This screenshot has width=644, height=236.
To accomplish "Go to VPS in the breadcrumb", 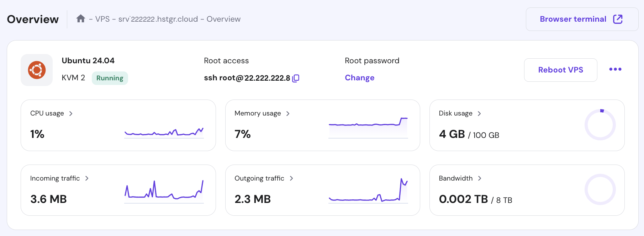I will tap(102, 19).
